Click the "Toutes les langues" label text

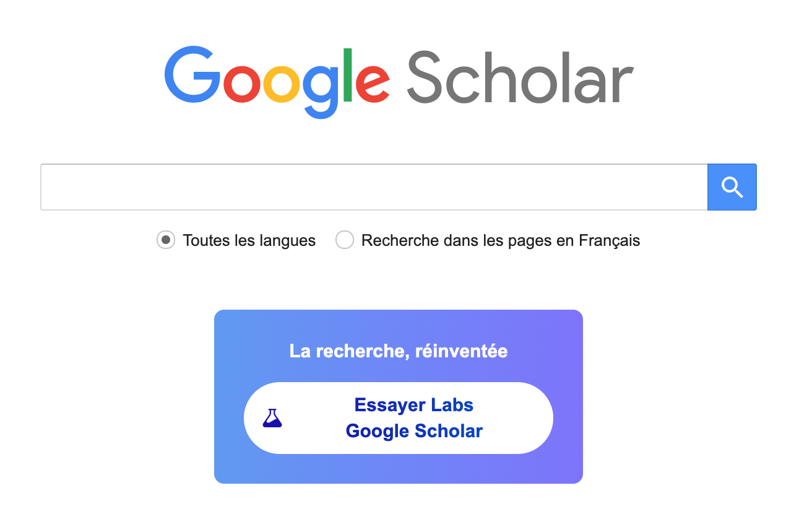[x=249, y=240]
